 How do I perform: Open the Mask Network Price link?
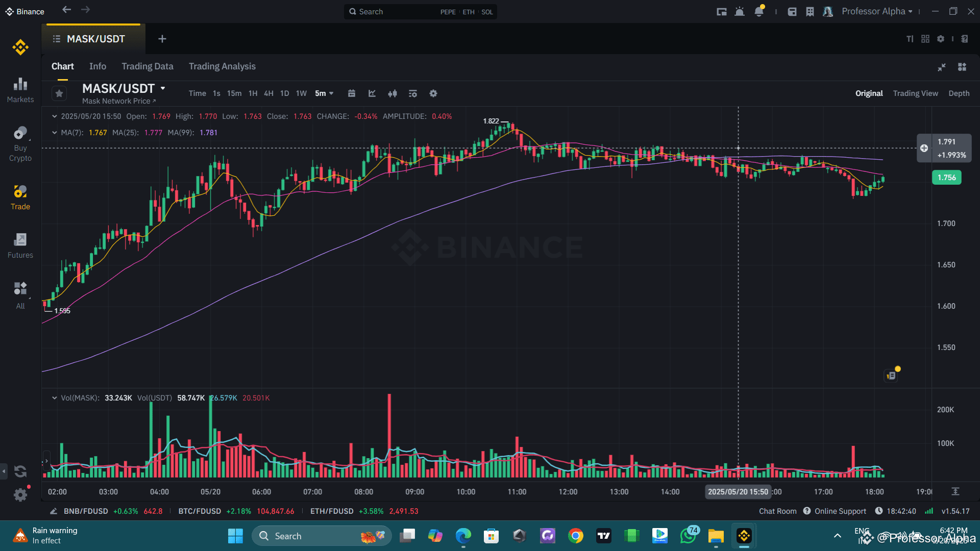click(119, 101)
